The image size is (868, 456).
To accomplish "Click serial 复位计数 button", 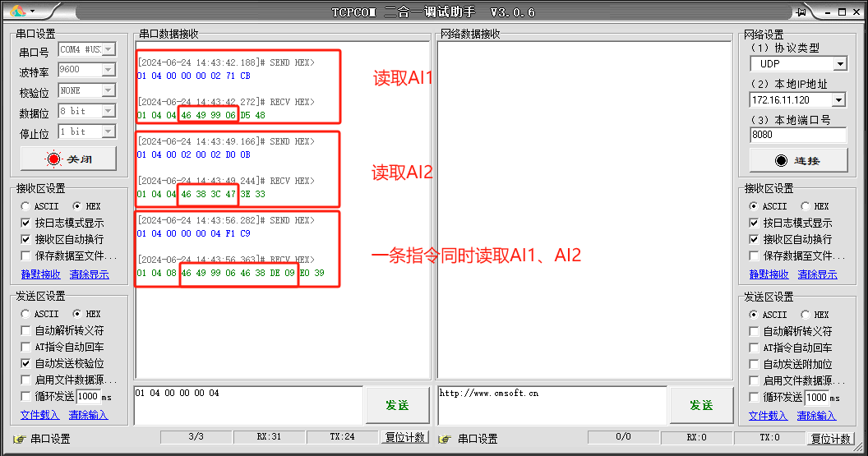I will click(404, 438).
